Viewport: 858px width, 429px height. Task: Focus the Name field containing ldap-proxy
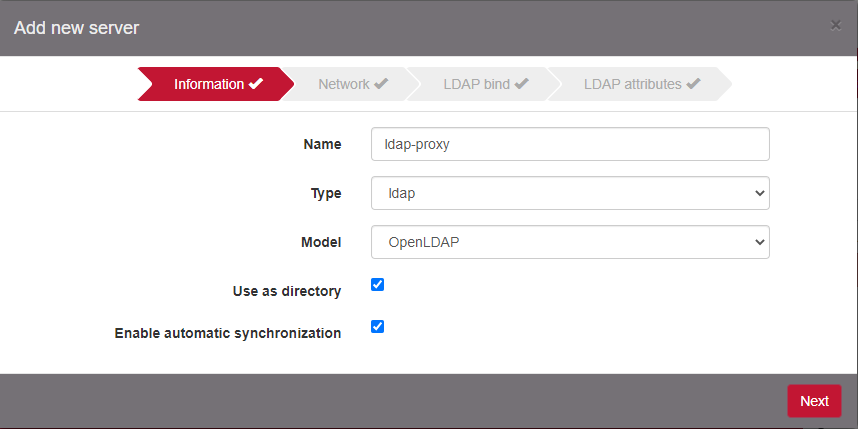(x=569, y=144)
